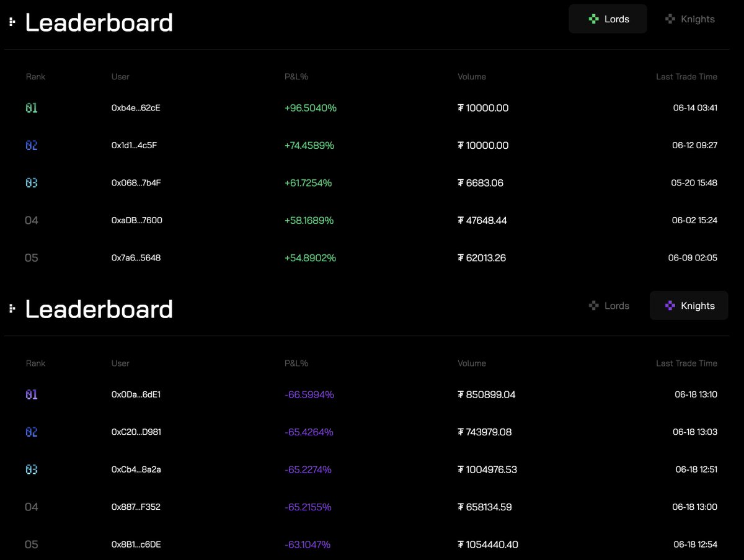Click the rank number 04 for 0xaDB...7600
This screenshot has width=744, height=560.
click(x=32, y=220)
